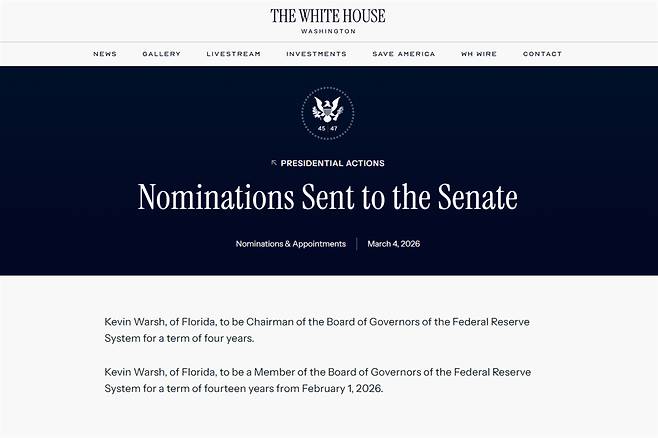Select Investments in the navigation bar
The image size is (658, 438).
pyautogui.click(x=316, y=54)
